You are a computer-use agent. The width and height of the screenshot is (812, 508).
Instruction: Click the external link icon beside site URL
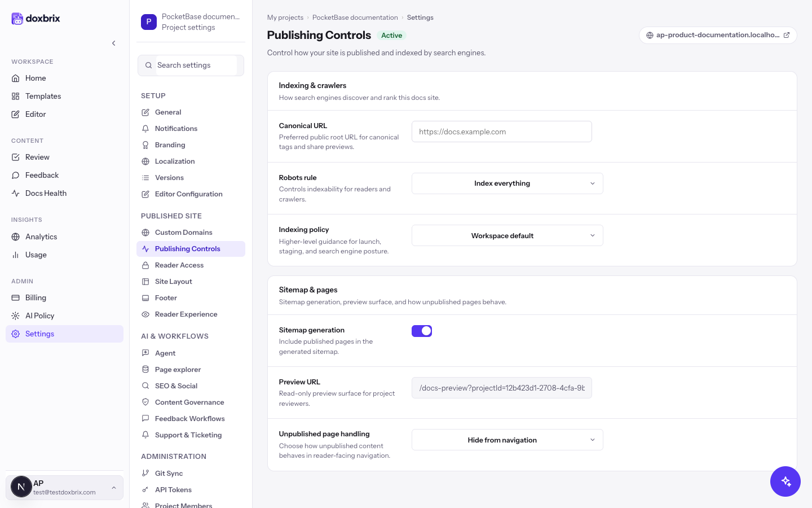787,35
